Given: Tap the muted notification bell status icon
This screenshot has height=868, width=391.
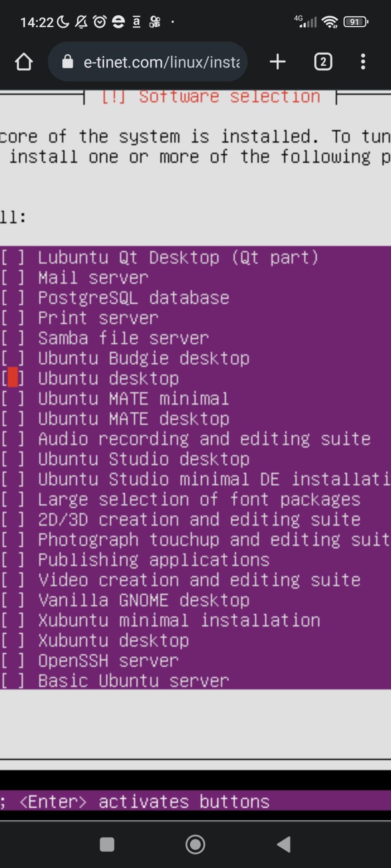Looking at the screenshot, I should [81, 22].
